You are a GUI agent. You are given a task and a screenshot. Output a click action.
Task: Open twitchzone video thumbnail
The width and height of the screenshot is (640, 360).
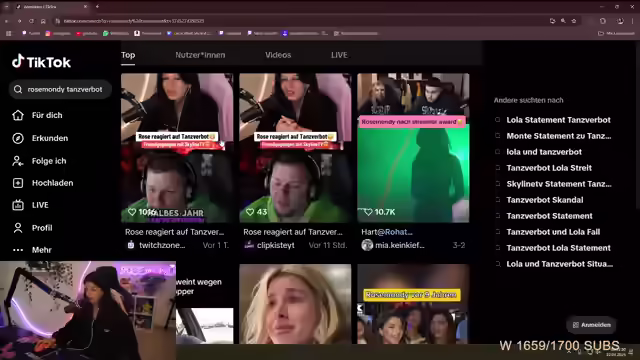pos(177,148)
